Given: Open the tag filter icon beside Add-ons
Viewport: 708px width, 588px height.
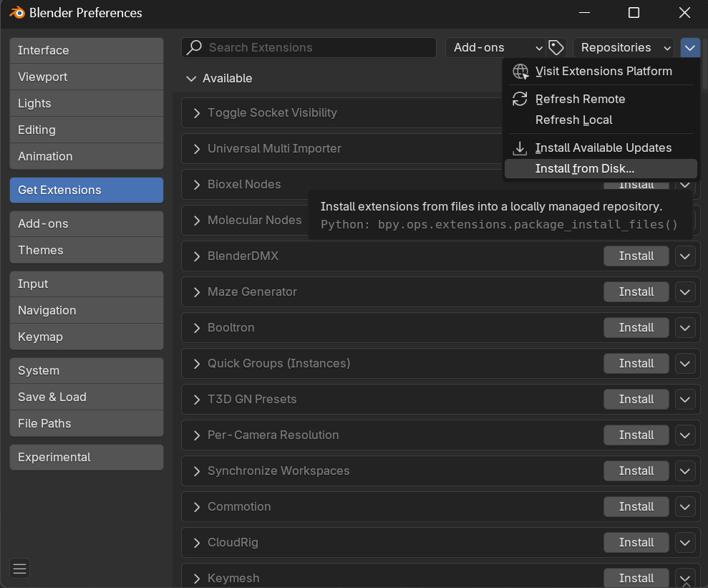Looking at the screenshot, I should [x=556, y=47].
